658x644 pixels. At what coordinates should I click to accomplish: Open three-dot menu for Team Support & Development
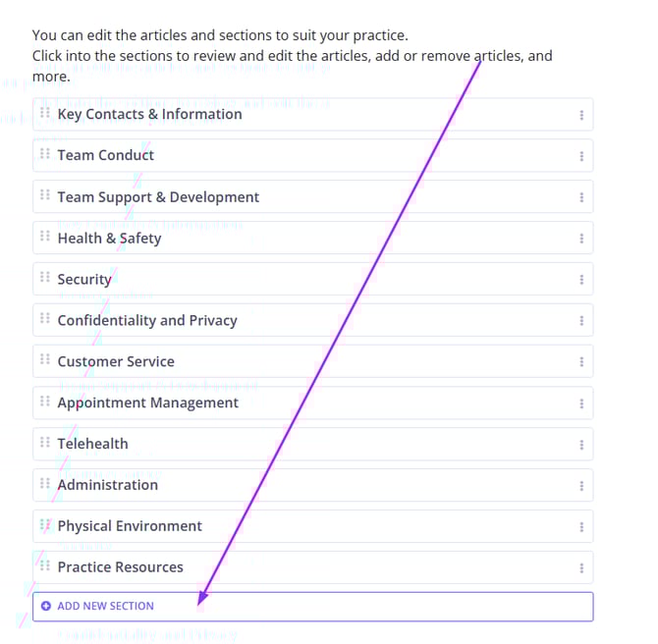click(581, 197)
